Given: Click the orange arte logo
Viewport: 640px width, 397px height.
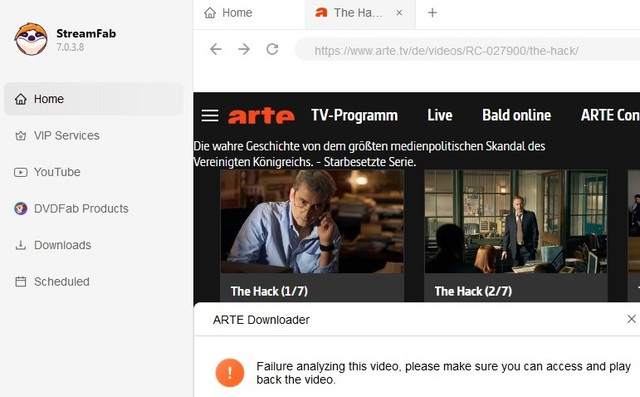Looking at the screenshot, I should point(261,116).
